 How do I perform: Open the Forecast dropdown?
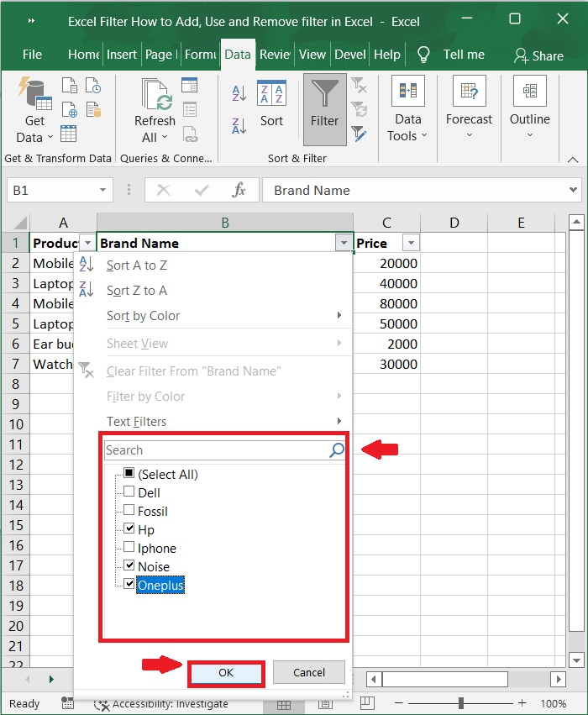click(469, 108)
